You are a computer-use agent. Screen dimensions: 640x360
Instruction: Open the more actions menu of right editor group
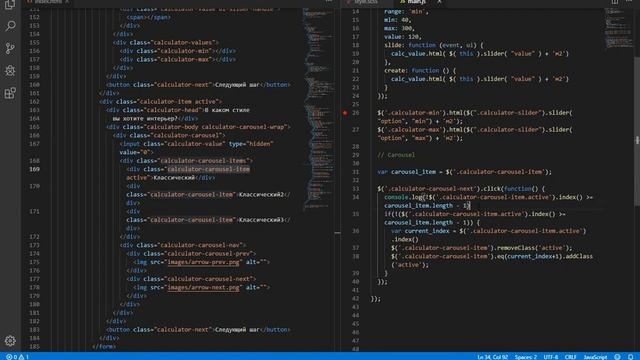pyautogui.click(x=629, y=2)
